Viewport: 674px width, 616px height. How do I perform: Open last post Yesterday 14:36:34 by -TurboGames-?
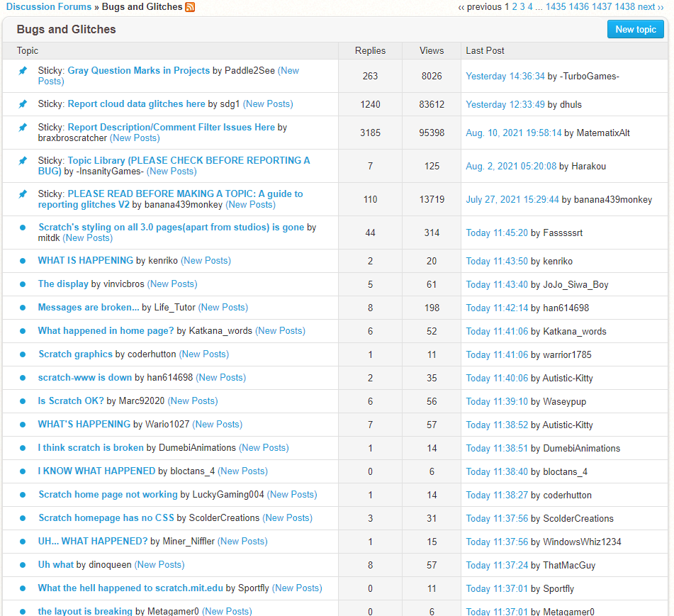pyautogui.click(x=505, y=76)
